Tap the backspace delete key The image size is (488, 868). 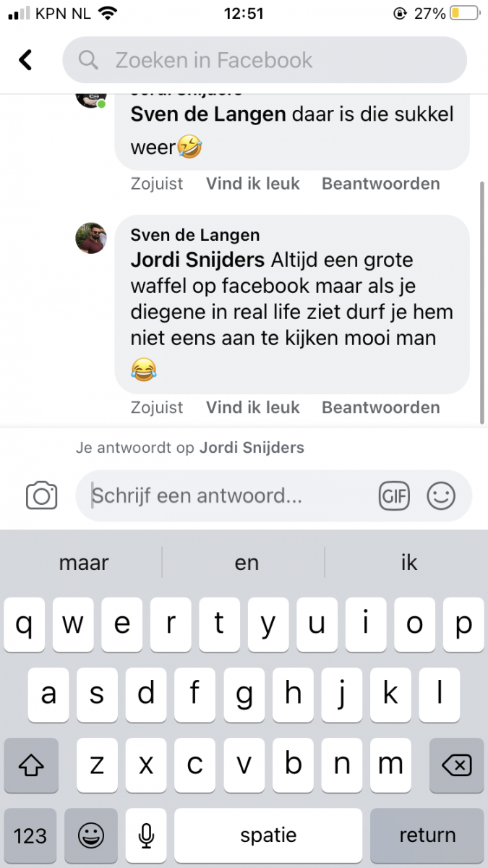pos(456,765)
